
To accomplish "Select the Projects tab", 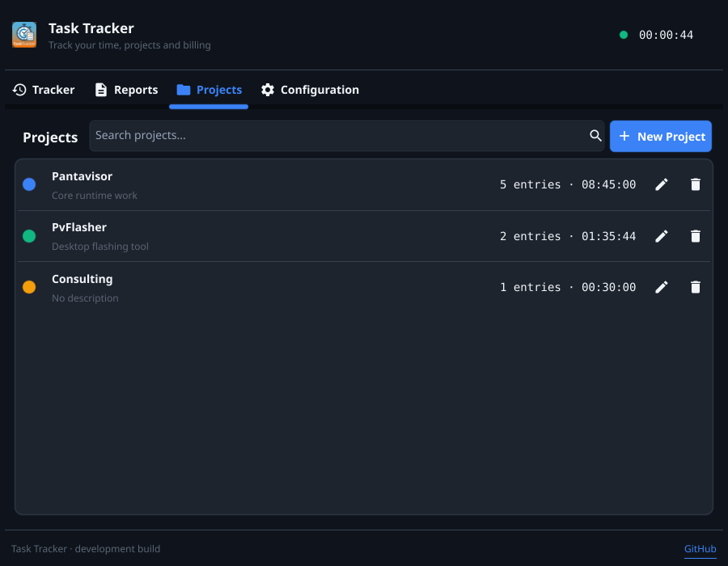I will click(209, 90).
